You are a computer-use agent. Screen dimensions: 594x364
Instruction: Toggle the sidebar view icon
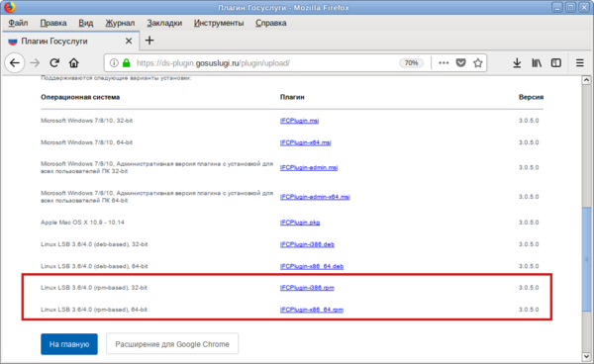555,63
